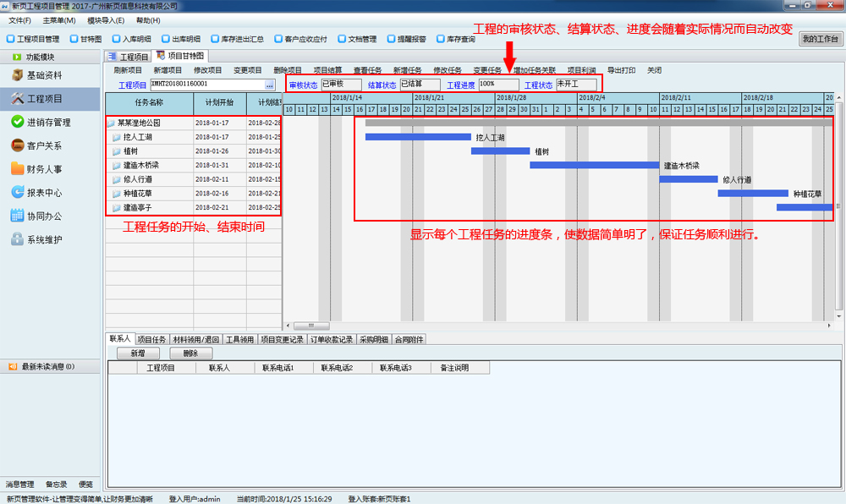Click 最新未读消息 speaker icon
Screen dimensions: 846x504
(x=13, y=366)
